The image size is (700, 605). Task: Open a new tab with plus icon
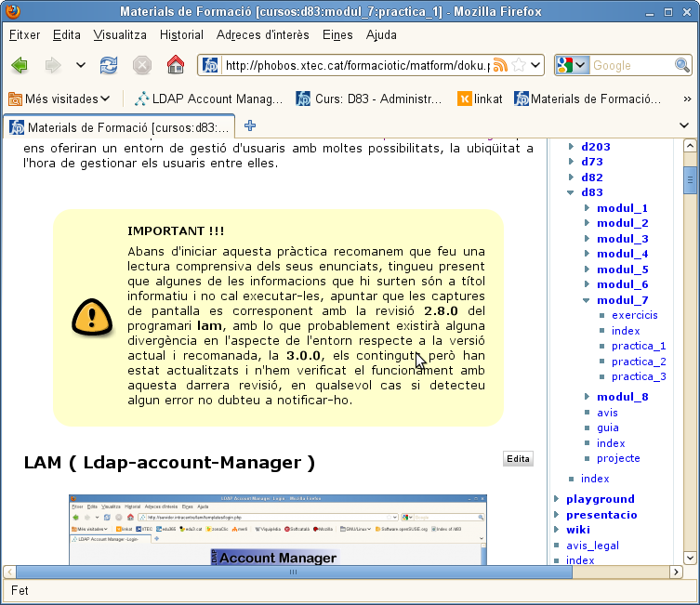click(250, 126)
